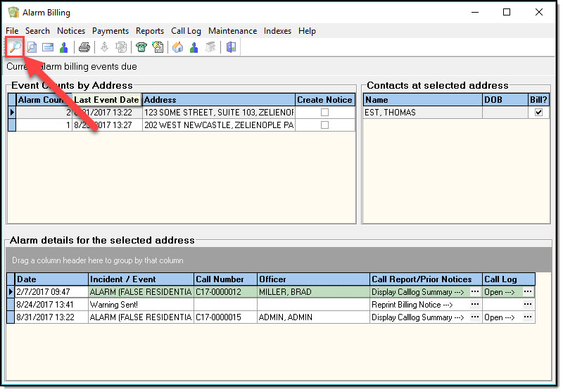Click the document preview toolbar icon
The image size is (563, 392).
pyautogui.click(x=32, y=47)
